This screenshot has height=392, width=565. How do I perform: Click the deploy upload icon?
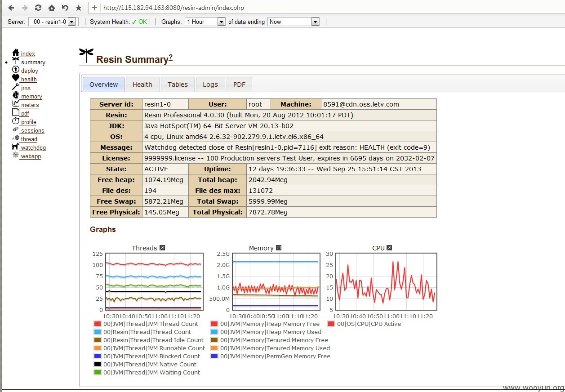tap(16, 70)
